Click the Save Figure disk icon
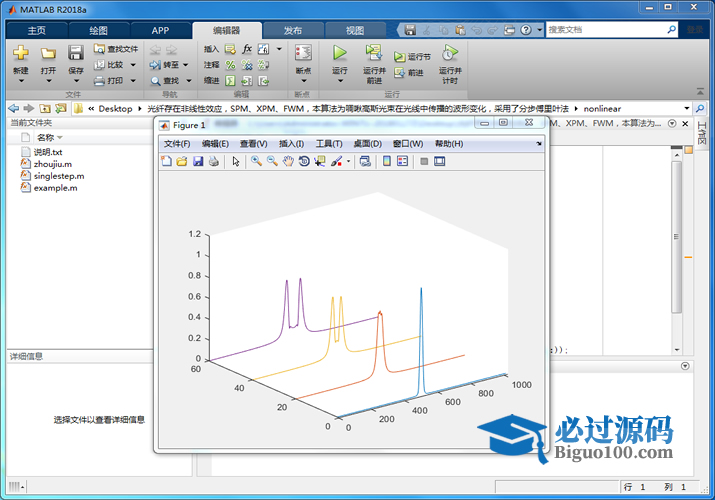Viewport: 715px width, 500px height. [198, 161]
